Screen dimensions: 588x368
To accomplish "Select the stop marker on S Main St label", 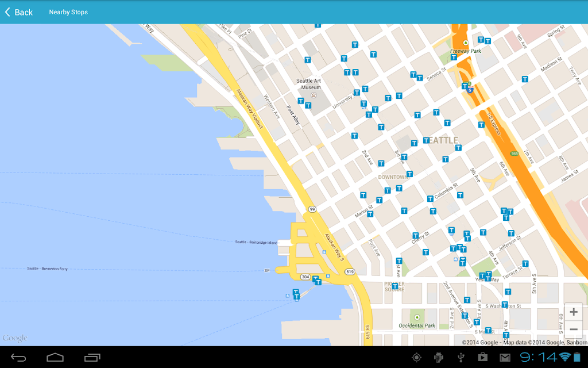I will [x=488, y=331].
